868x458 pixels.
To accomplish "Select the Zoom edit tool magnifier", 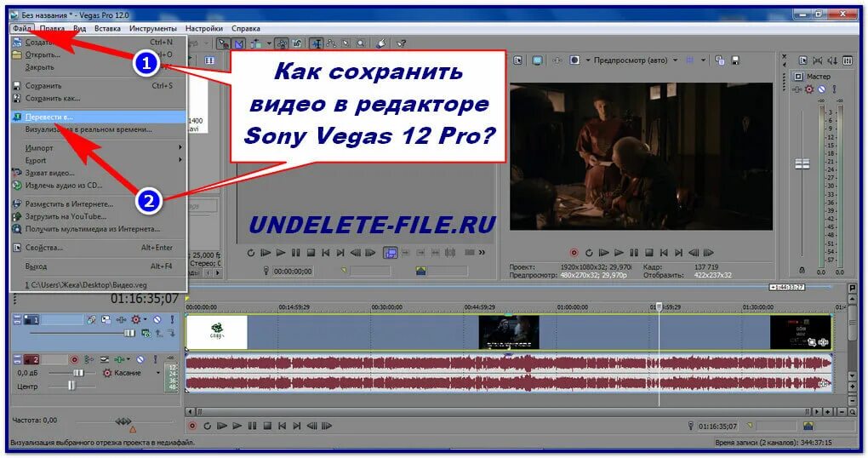I will (360, 43).
